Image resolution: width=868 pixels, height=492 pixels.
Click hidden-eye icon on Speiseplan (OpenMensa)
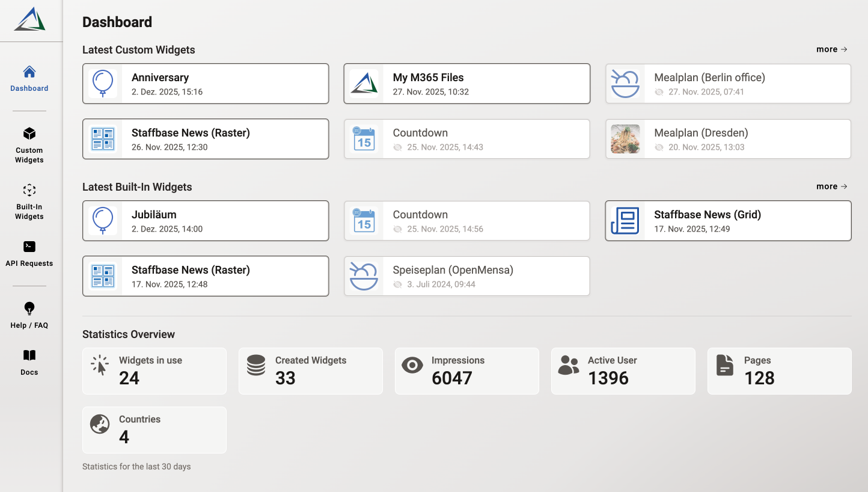point(397,284)
